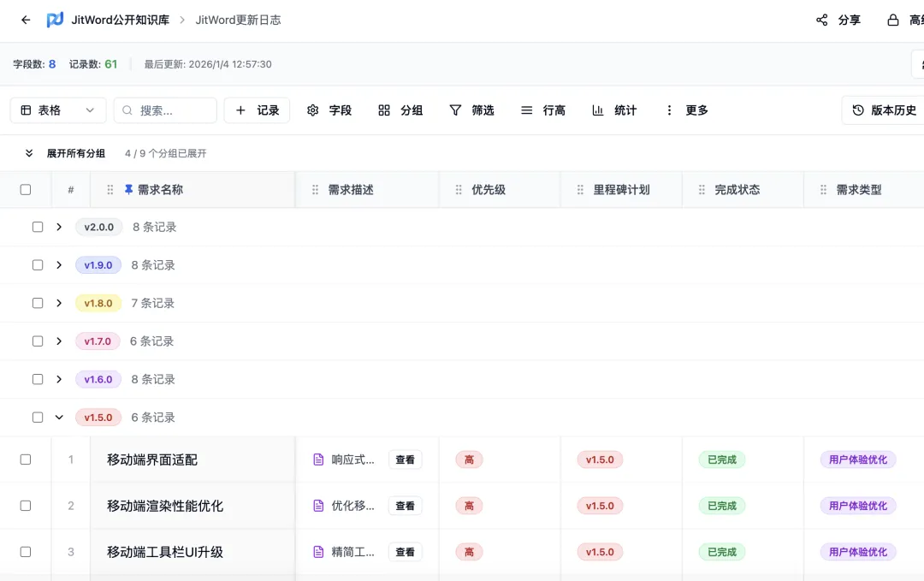Check the v1.6.0 group checkbox
Viewport: 924px width, 581px height.
tap(38, 379)
